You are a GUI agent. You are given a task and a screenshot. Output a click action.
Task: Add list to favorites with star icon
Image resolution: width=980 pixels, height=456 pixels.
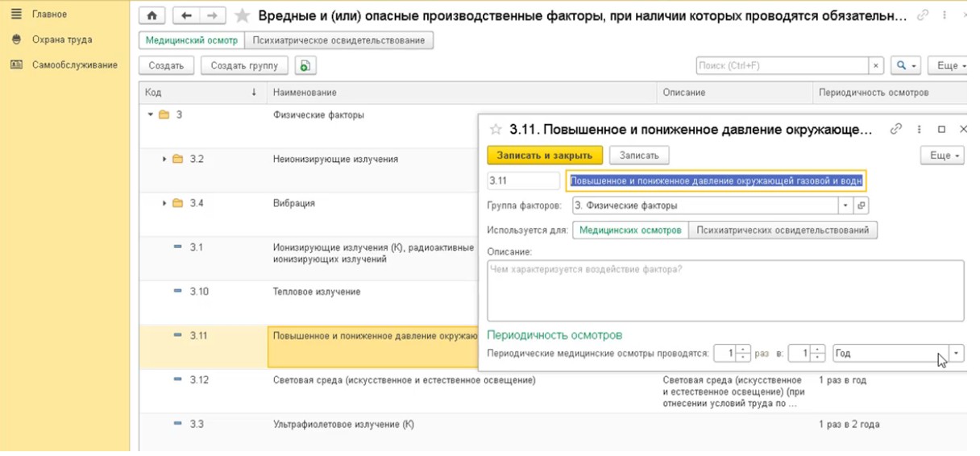tap(242, 16)
